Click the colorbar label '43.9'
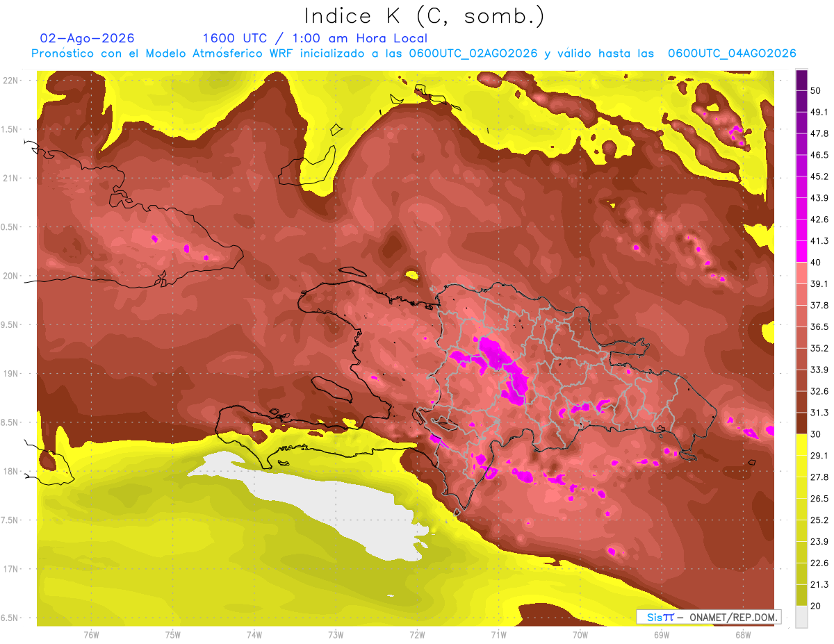The image size is (834, 644). (x=819, y=198)
